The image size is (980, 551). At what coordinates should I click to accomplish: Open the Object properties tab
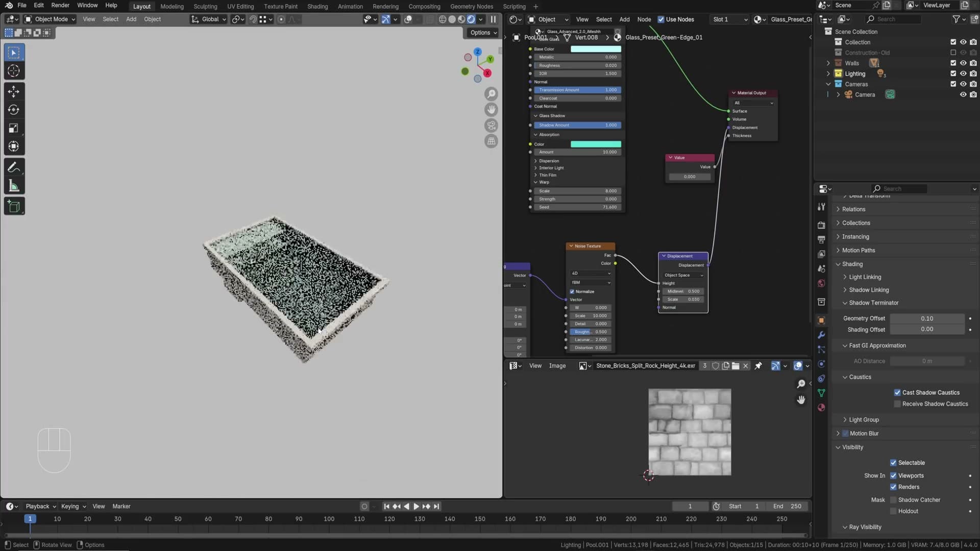pos(821,320)
